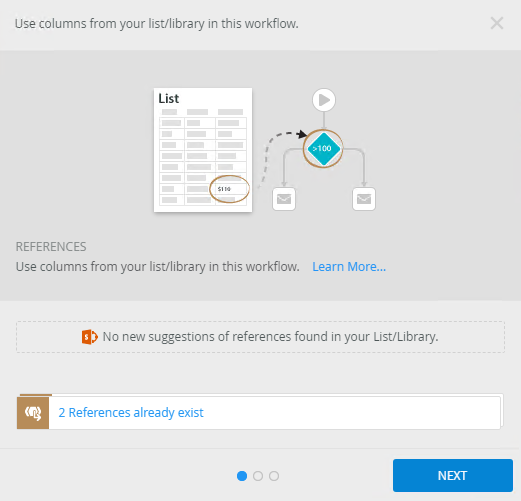Expand 2 References already exist

coord(131,413)
